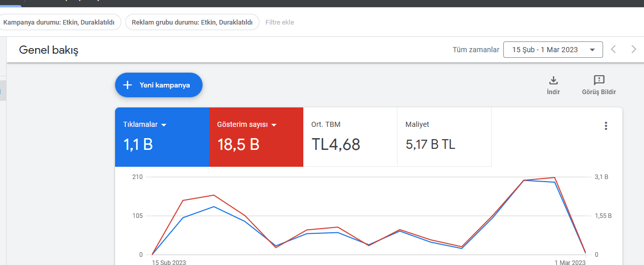Click the Kampanya durumu filter chip
The image size is (644, 265).
pyautogui.click(x=59, y=23)
